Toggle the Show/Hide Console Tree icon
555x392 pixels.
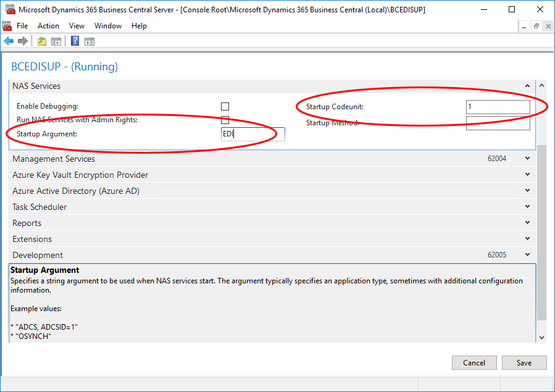click(x=56, y=41)
